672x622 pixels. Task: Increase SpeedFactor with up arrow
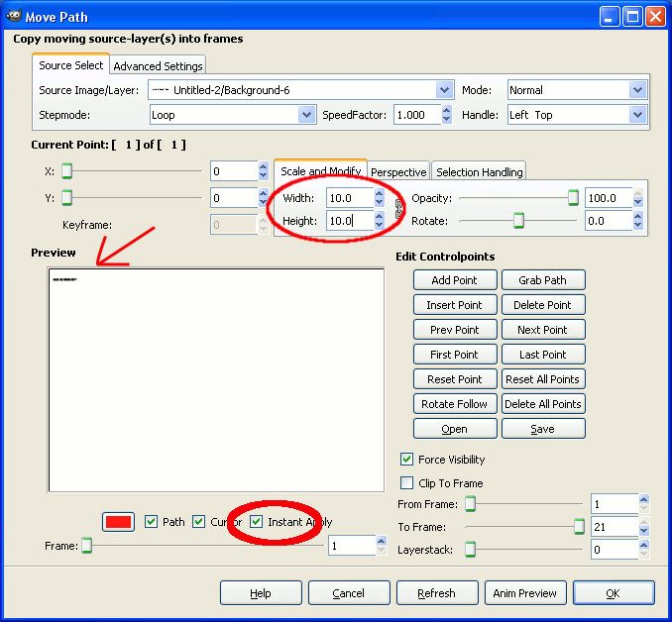(x=447, y=111)
